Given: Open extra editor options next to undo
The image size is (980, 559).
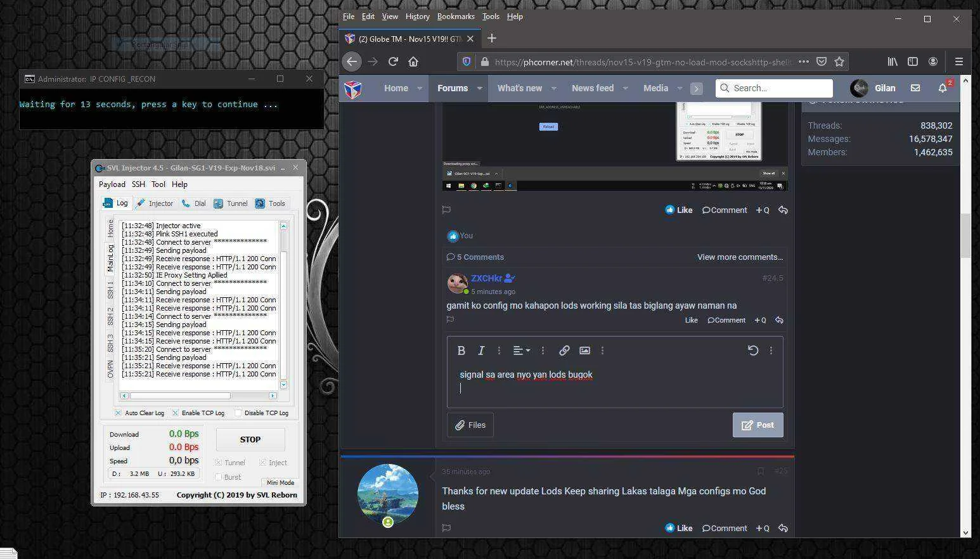Looking at the screenshot, I should pos(771,350).
